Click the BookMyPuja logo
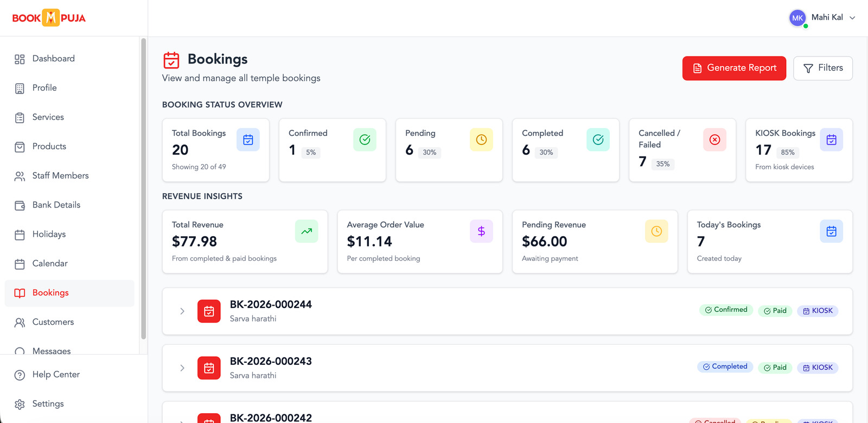 click(x=49, y=18)
